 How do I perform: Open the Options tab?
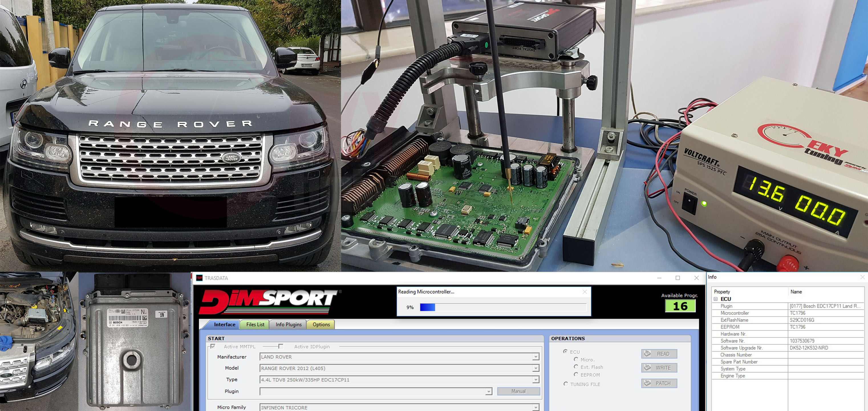(321, 324)
